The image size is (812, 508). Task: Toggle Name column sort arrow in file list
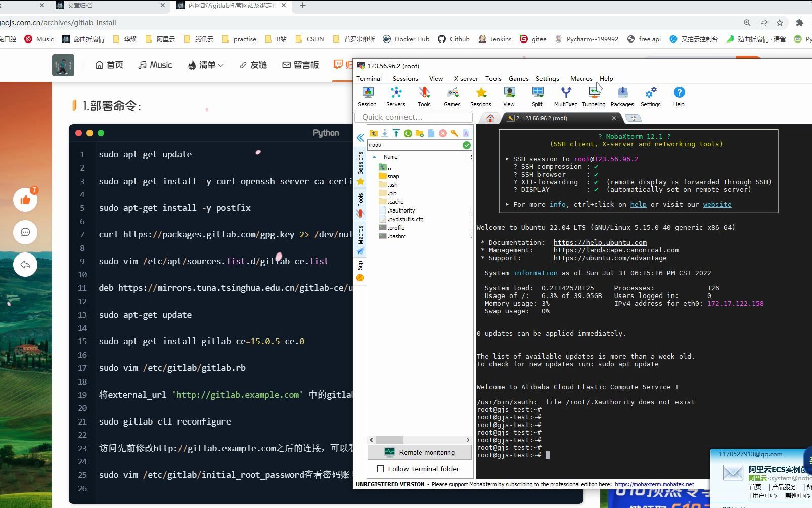pos(374,157)
